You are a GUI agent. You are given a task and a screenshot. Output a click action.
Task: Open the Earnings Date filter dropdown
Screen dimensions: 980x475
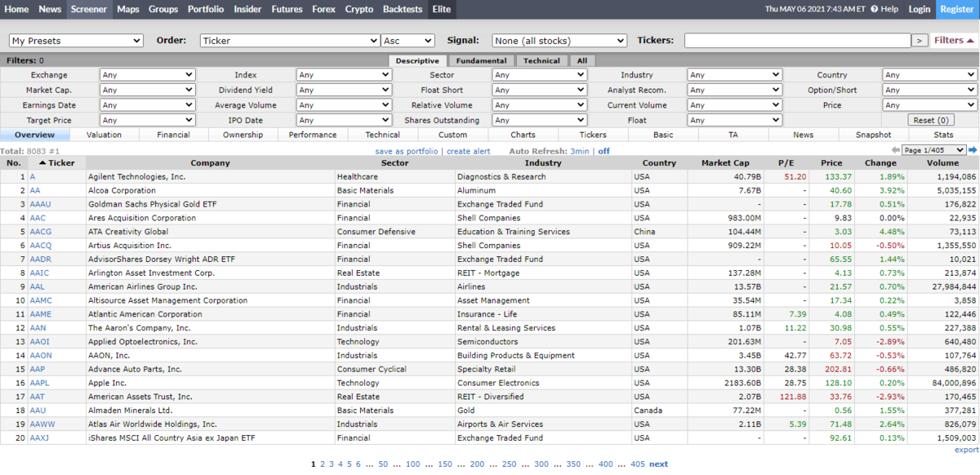coord(147,104)
